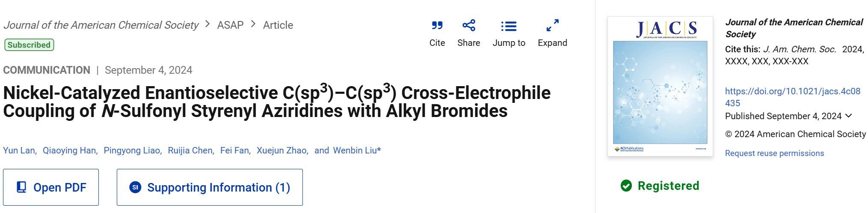Follow the doi.org/10.1021/jacs.4c08435 link
Screen dimensions: 868x213
[x=793, y=97]
